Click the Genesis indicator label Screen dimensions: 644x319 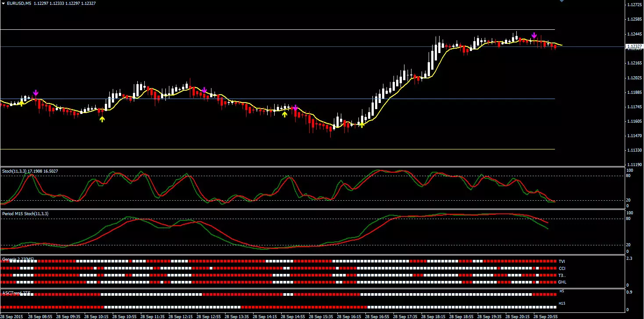point(18,259)
